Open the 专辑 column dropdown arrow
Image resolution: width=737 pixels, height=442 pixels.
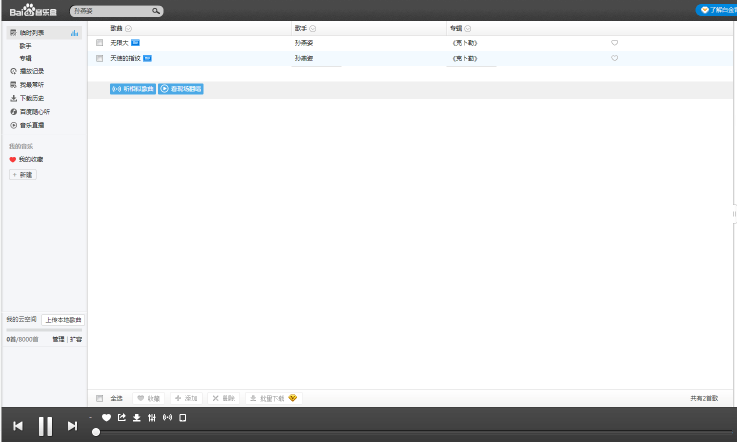(x=467, y=29)
